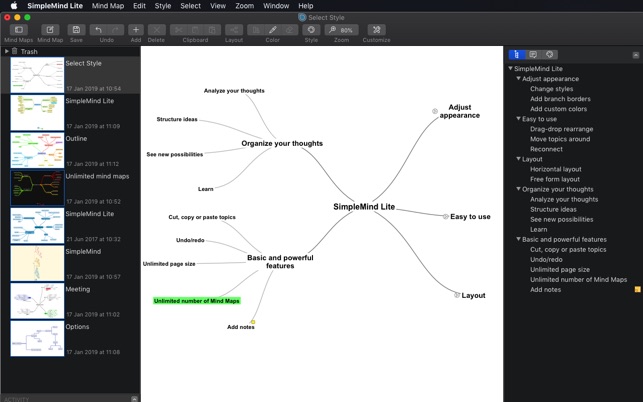Show the outline tab in the right panel

[517, 54]
